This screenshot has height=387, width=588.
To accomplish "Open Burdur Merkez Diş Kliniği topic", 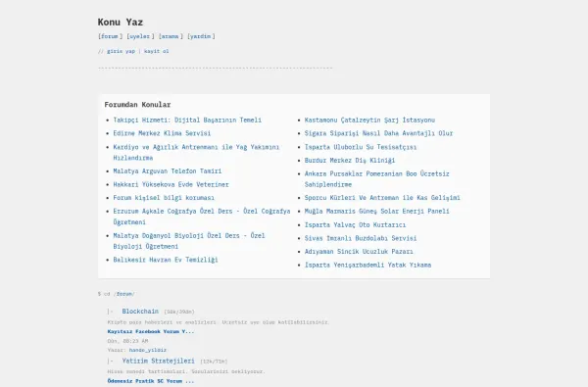I will [x=350, y=160].
